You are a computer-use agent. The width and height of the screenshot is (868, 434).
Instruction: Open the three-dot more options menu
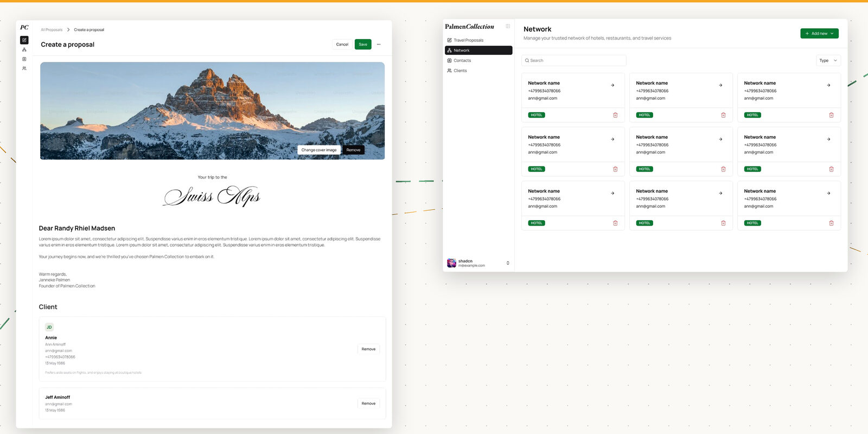pyautogui.click(x=379, y=44)
